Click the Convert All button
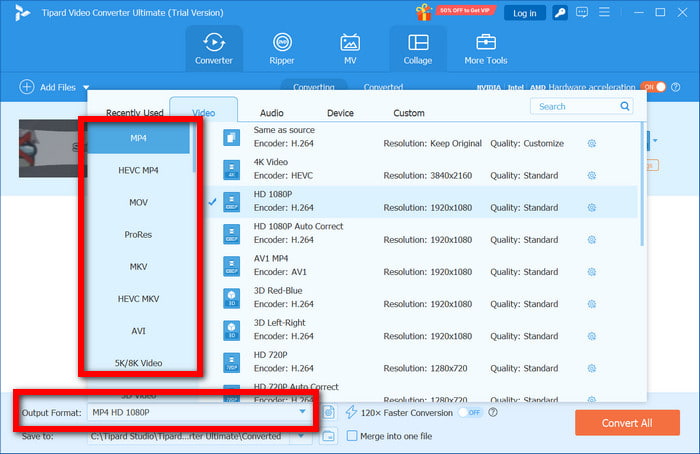Image resolution: width=700 pixels, height=454 pixels. pyautogui.click(x=627, y=422)
